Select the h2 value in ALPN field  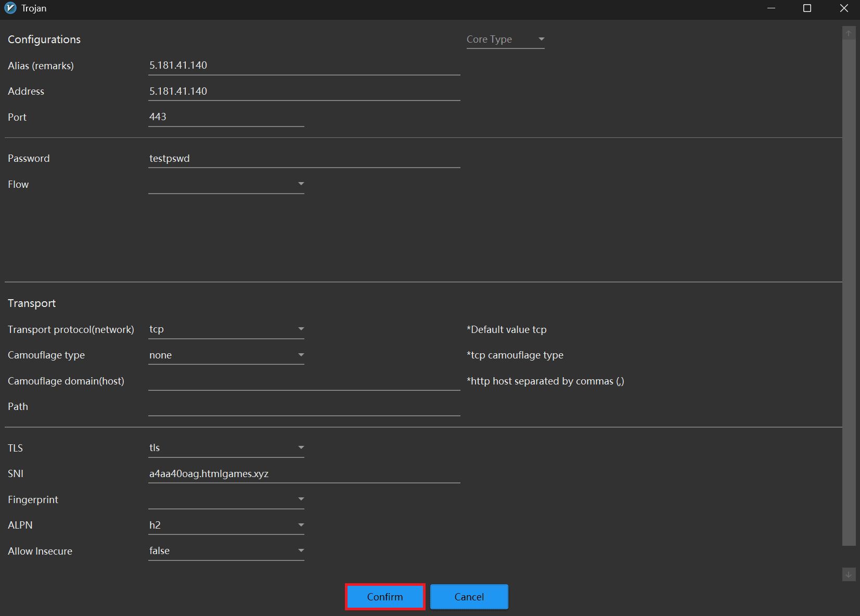pos(208,524)
